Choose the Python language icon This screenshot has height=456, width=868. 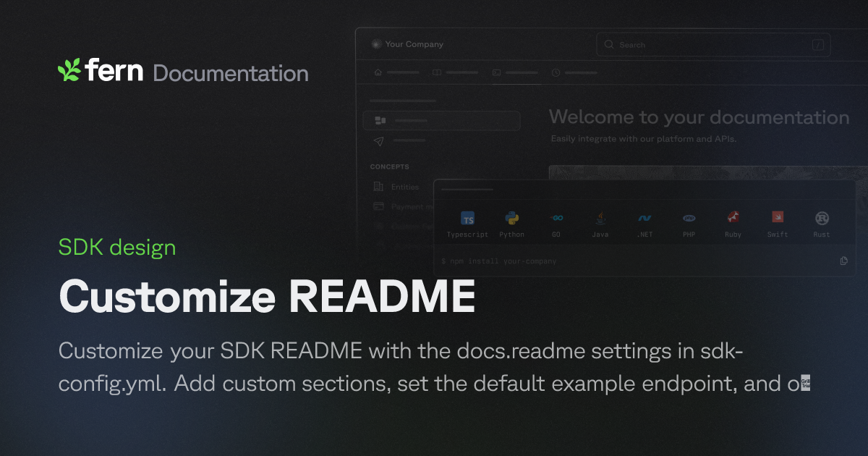512,218
